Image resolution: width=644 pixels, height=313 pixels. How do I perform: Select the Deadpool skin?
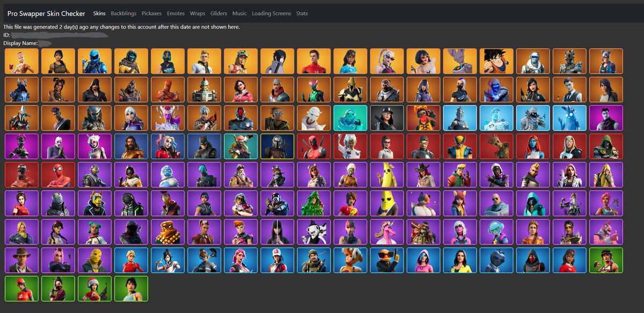point(313,145)
